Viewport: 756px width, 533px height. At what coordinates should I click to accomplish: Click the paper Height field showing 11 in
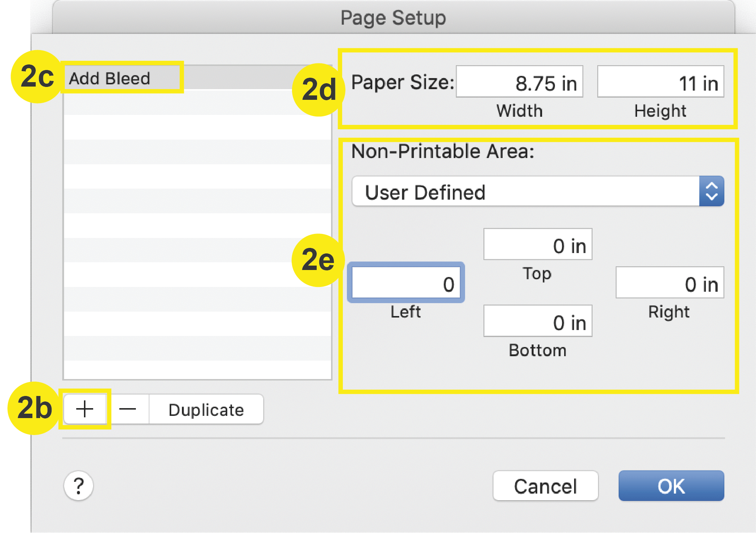click(x=661, y=82)
